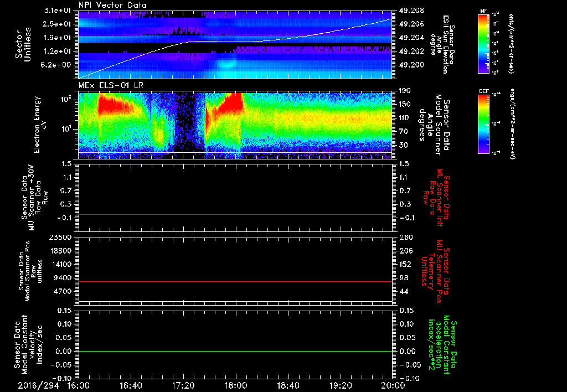
Task: Click the NF color scale bar
Action: [483, 44]
